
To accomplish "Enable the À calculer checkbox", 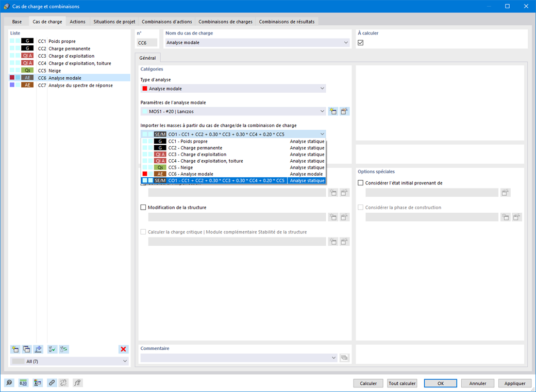I will (x=360, y=43).
